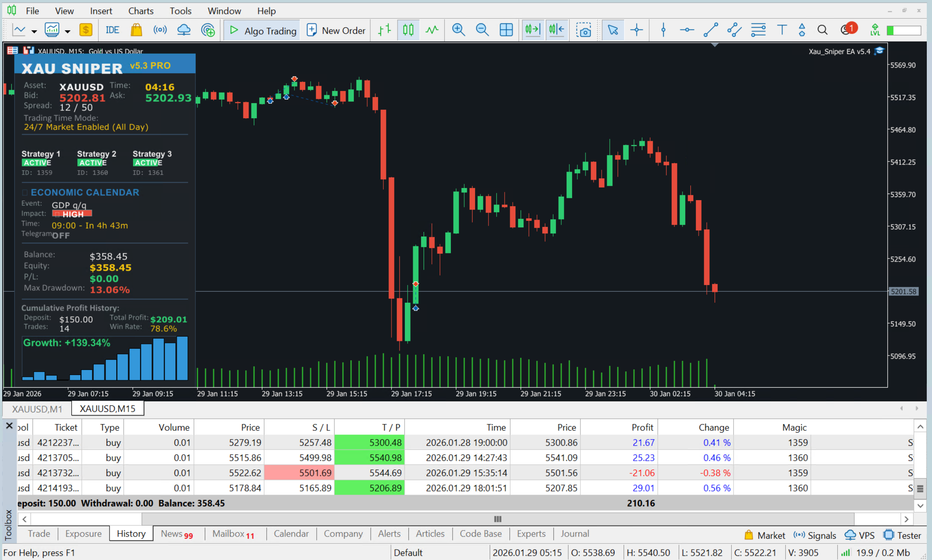Click the Fibonacci retracement tool icon

[x=758, y=30]
